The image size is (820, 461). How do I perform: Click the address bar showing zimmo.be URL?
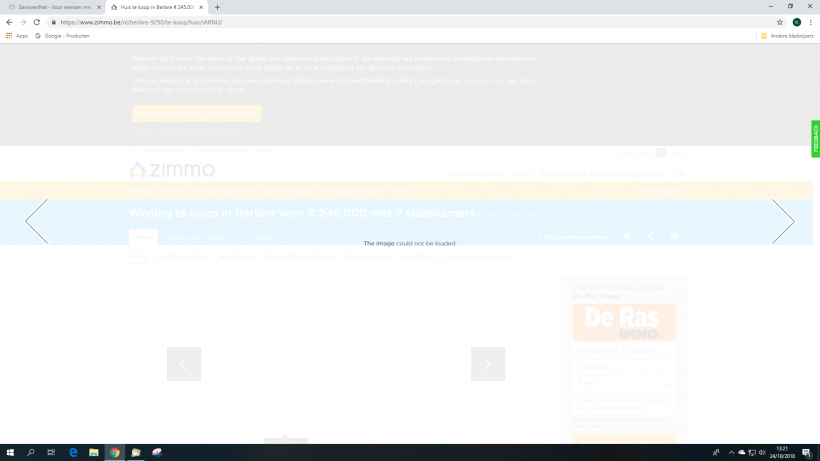click(x=400, y=21)
